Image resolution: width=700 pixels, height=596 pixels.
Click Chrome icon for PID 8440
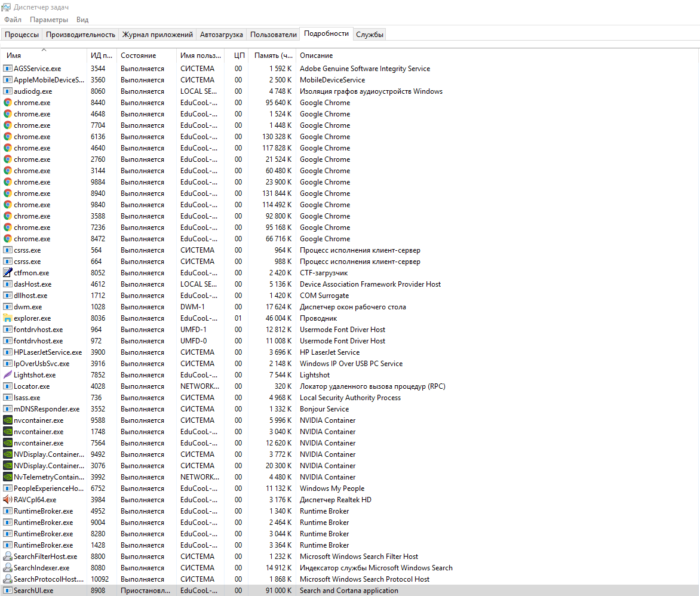tap(8, 103)
